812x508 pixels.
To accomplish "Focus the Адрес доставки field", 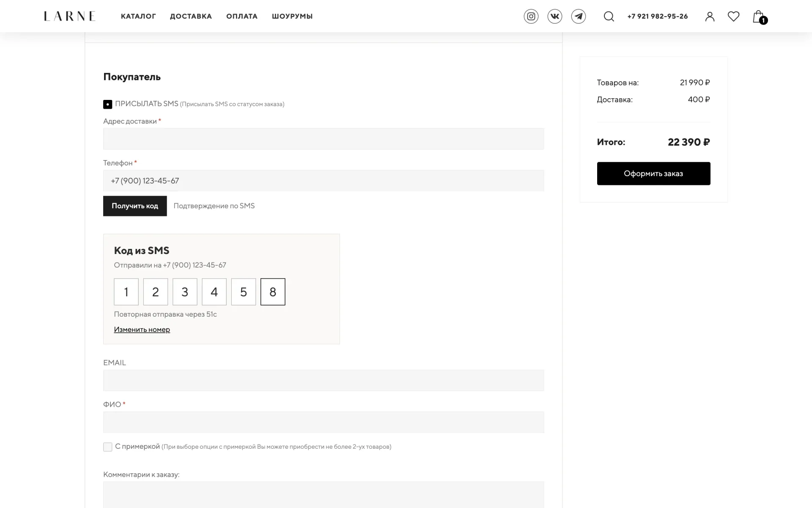I will coord(324,139).
